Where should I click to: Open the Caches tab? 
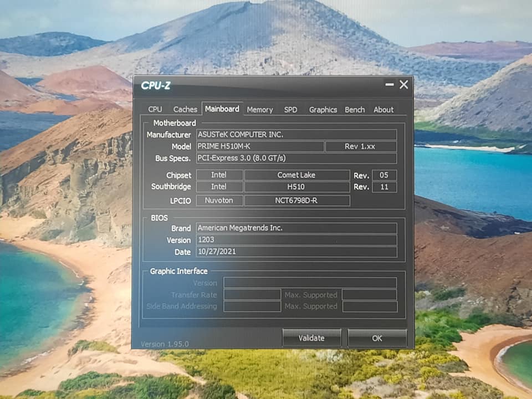tap(185, 109)
